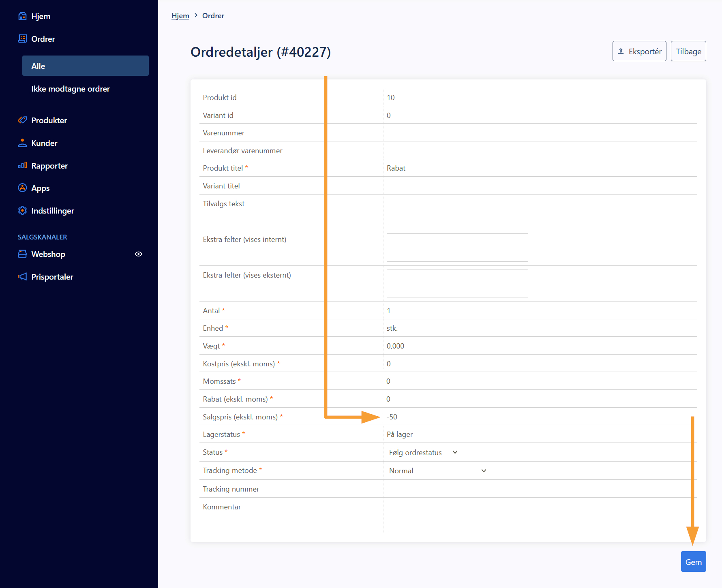Go to Kunder section
722x588 pixels.
pyautogui.click(x=44, y=143)
